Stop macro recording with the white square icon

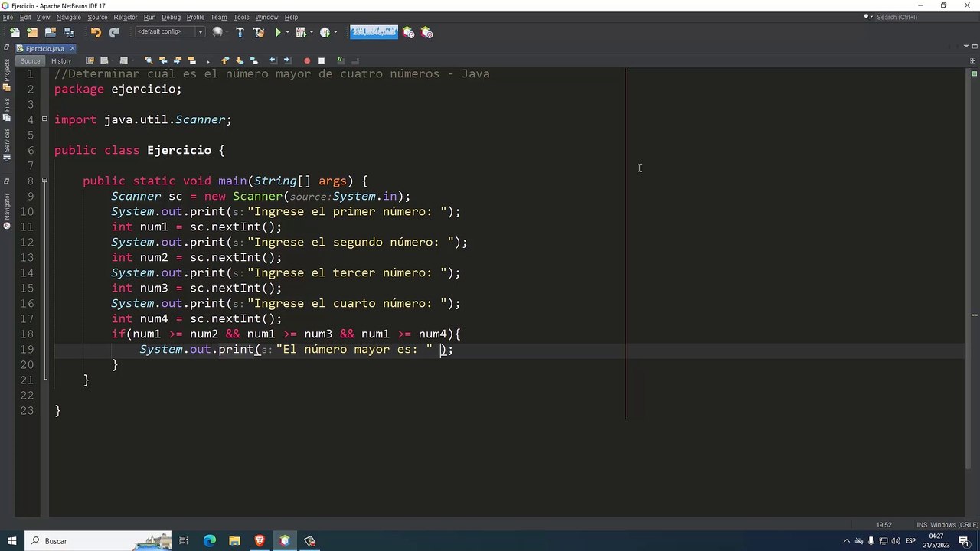pyautogui.click(x=322, y=60)
